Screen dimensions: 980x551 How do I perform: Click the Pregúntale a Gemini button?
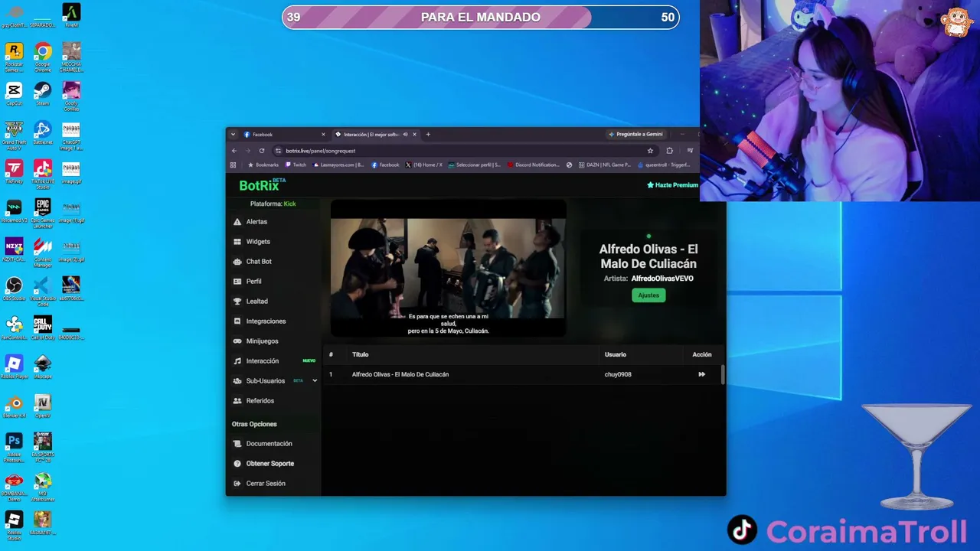635,135
